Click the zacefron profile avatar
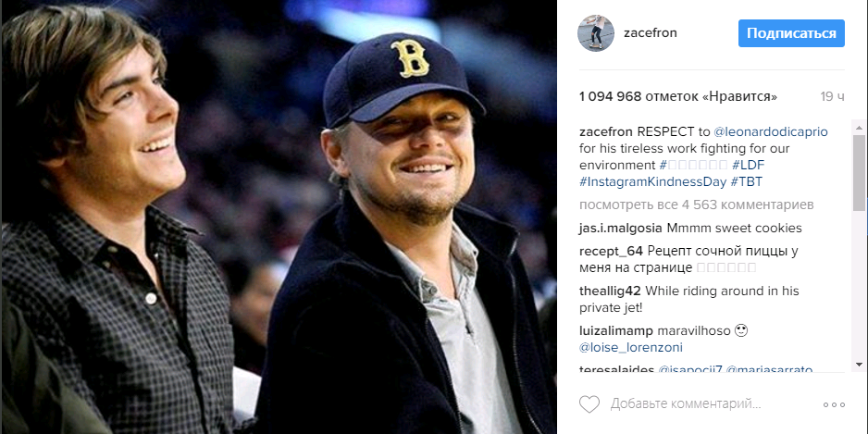 pos(596,33)
